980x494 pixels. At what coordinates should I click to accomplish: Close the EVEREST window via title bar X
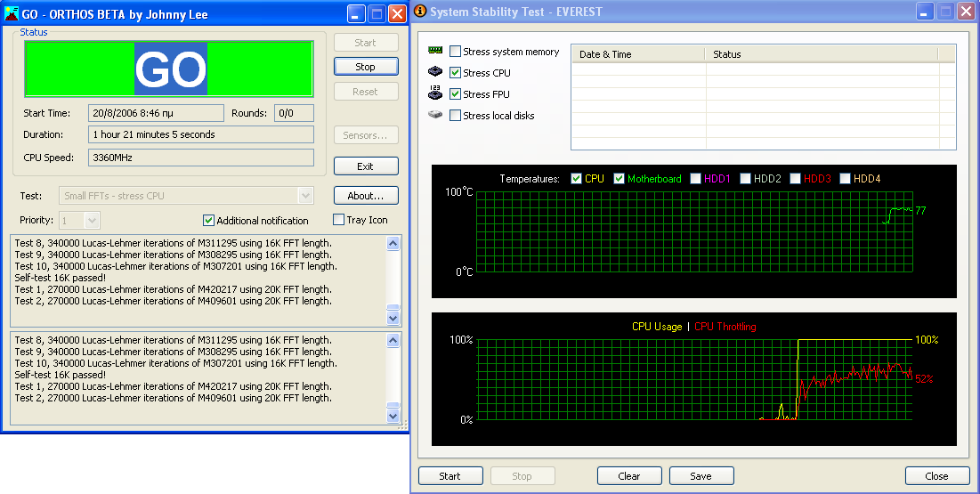967,12
